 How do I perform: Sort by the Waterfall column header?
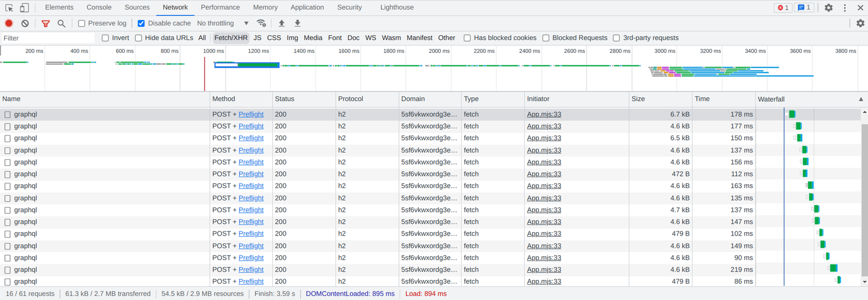[807, 99]
